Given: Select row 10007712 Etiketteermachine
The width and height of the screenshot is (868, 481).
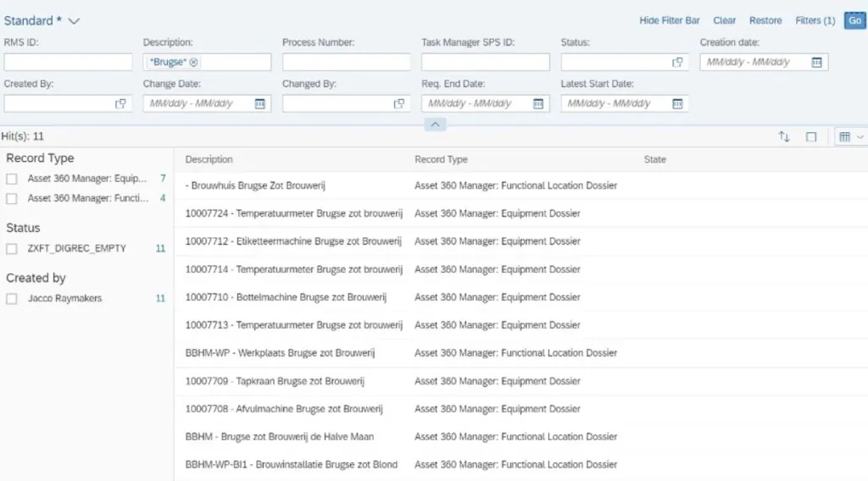Looking at the screenshot, I should [x=521, y=241].
